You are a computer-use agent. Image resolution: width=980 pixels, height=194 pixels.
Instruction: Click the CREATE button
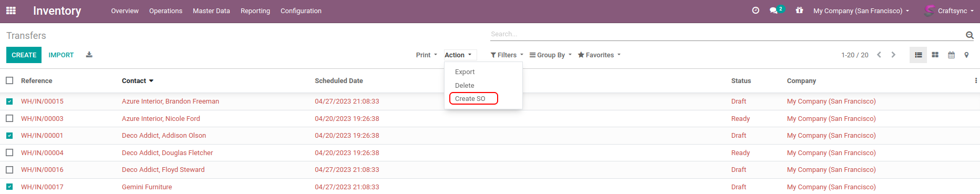(24, 55)
